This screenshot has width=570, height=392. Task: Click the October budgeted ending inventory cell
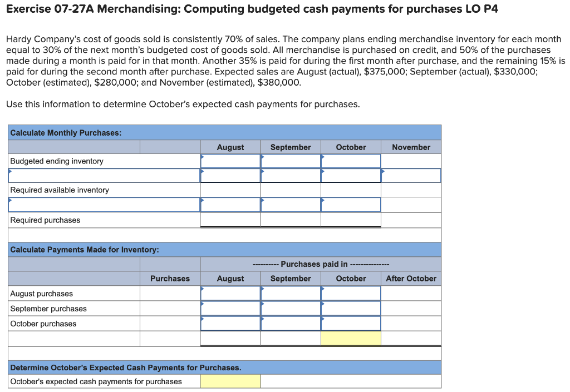click(x=350, y=161)
